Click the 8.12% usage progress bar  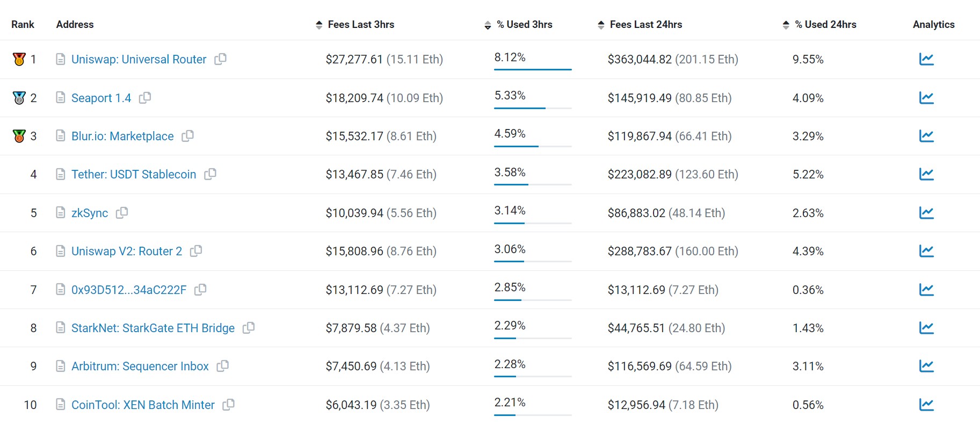533,69
